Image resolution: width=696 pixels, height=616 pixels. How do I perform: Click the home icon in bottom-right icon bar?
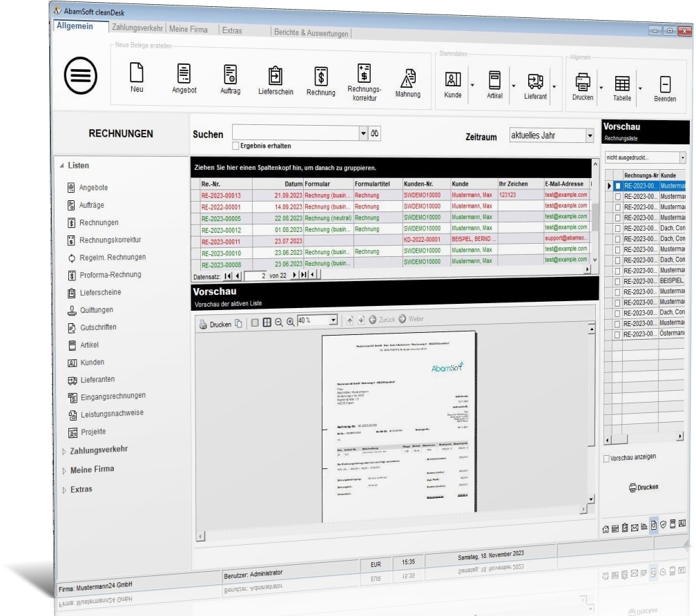point(606,529)
